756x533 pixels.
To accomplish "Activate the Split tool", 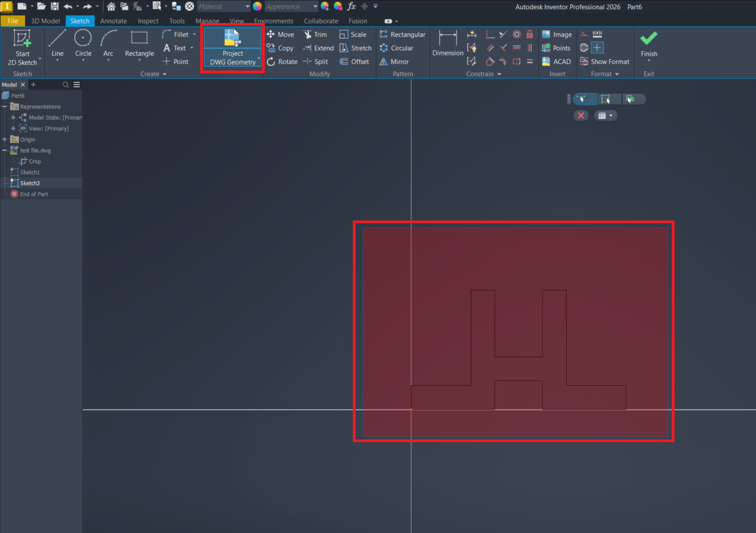I will [x=316, y=62].
